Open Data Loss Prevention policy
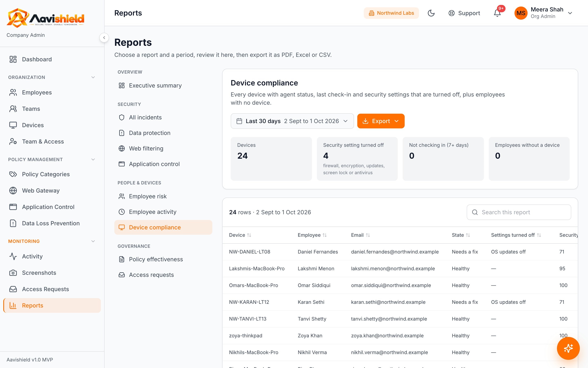588x368 pixels. [52, 223]
